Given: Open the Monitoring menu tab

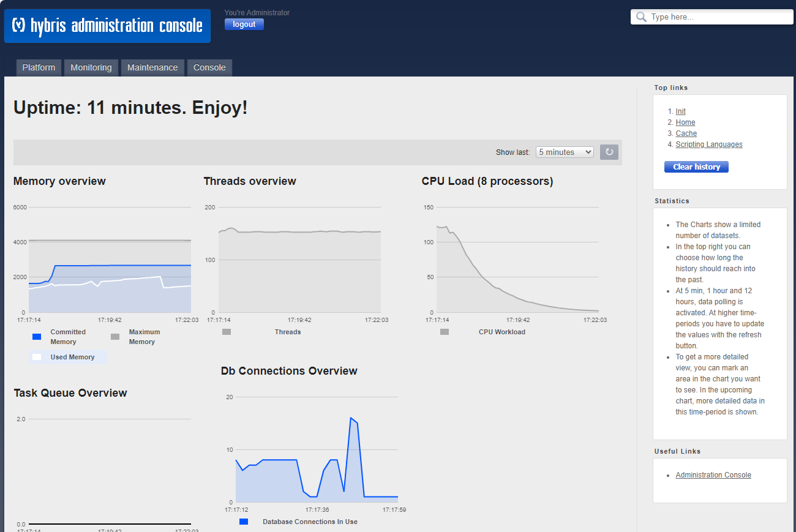Looking at the screenshot, I should pyautogui.click(x=91, y=67).
